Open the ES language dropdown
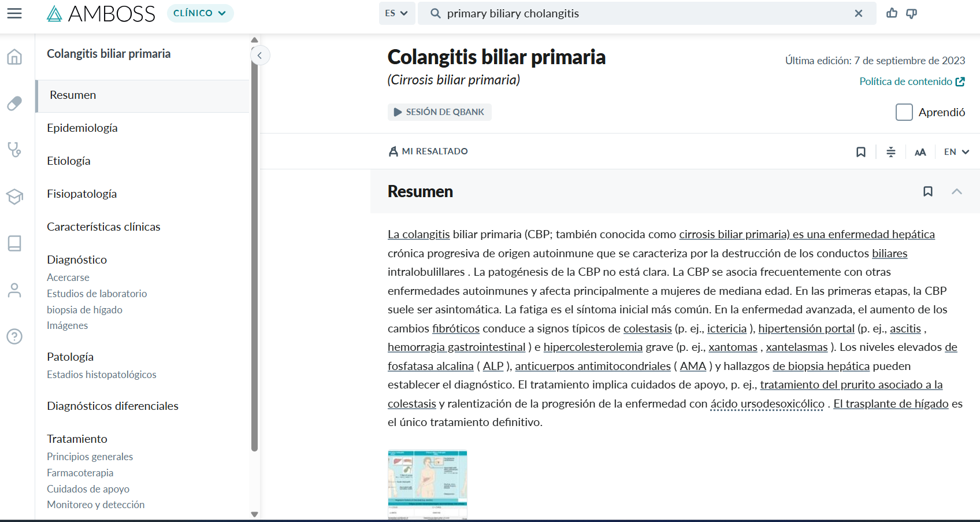 396,13
